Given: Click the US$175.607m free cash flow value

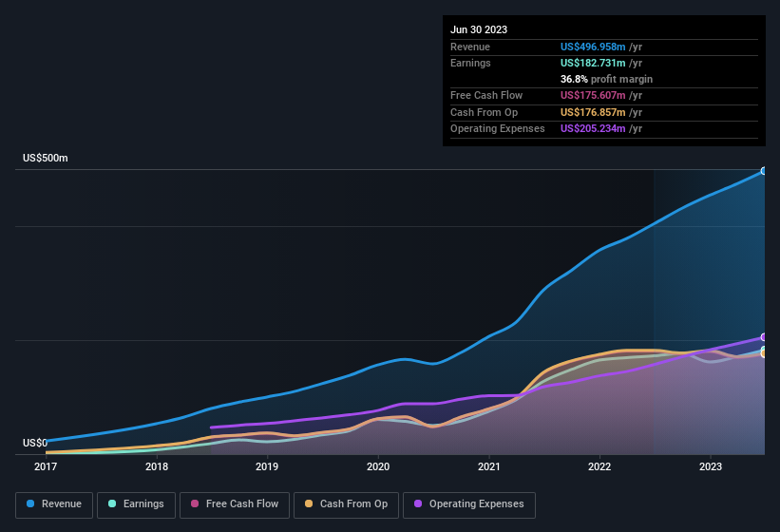Looking at the screenshot, I should point(593,95).
